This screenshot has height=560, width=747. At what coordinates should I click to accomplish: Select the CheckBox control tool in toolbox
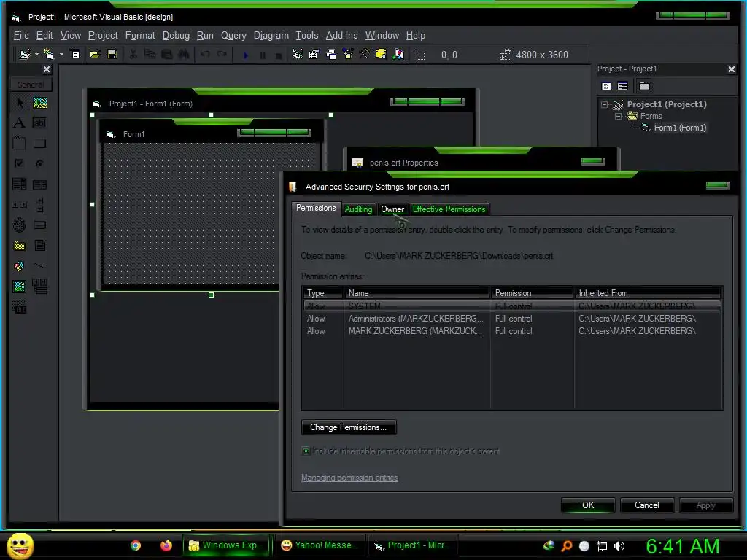click(x=20, y=163)
